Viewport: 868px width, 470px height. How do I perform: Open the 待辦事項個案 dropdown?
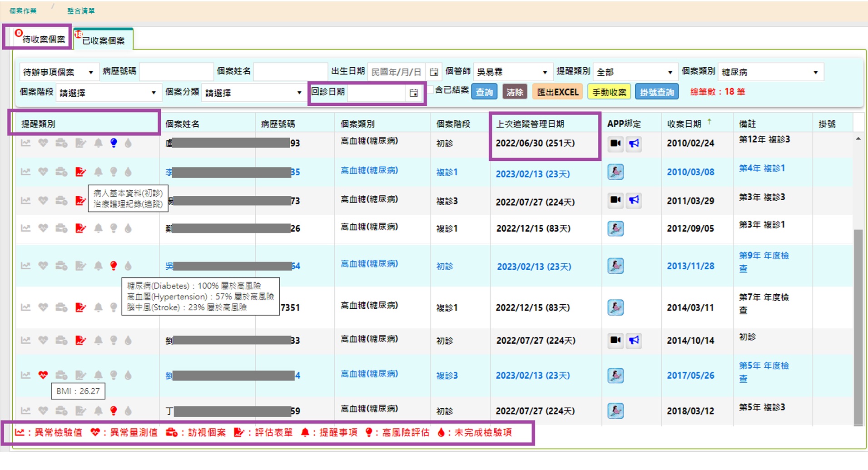[x=59, y=72]
